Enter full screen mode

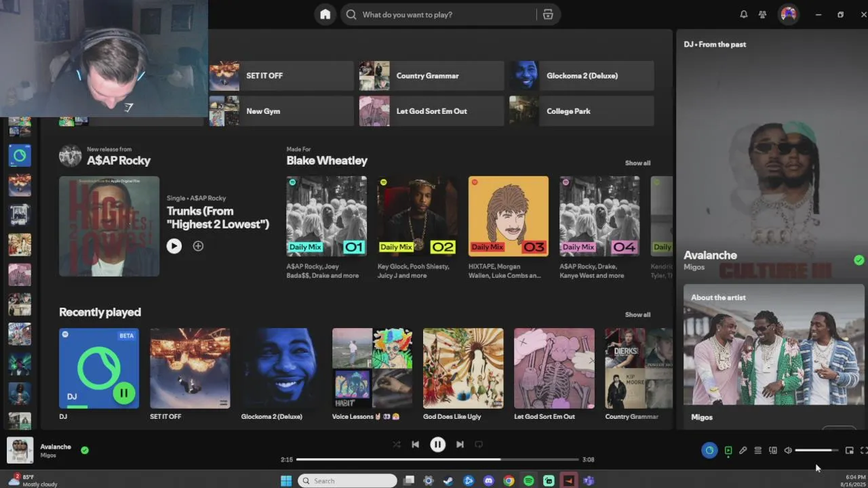(x=863, y=450)
